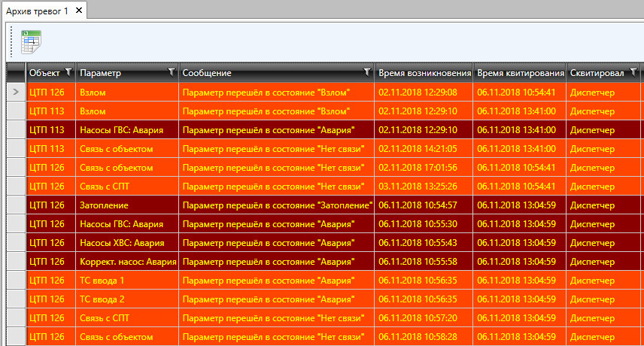Sort by Время возникновения column header
The width and height of the screenshot is (644, 346).
point(424,73)
